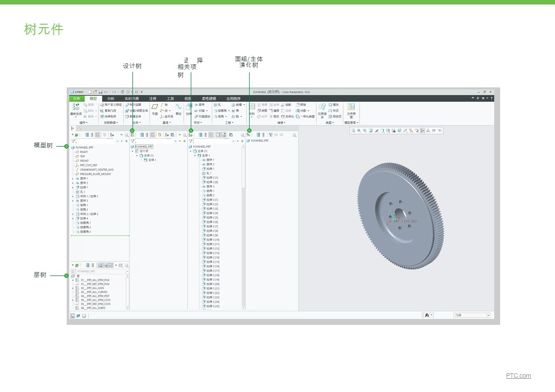Toggle the highlighted spin-center icon in graphics toolbar

(x=422, y=131)
